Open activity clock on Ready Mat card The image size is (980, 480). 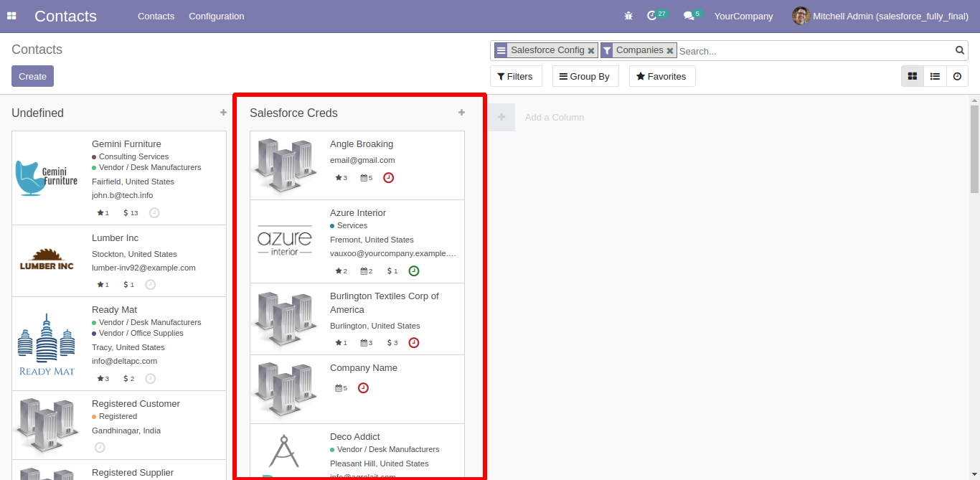(150, 378)
